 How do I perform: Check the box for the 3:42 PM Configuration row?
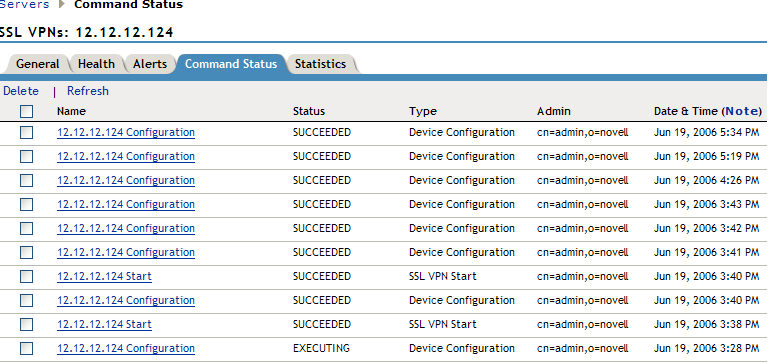(26, 228)
